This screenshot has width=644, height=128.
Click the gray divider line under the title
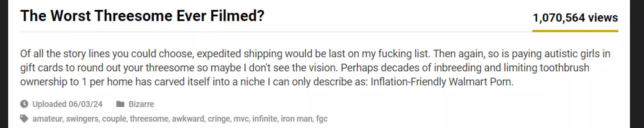(256, 32)
